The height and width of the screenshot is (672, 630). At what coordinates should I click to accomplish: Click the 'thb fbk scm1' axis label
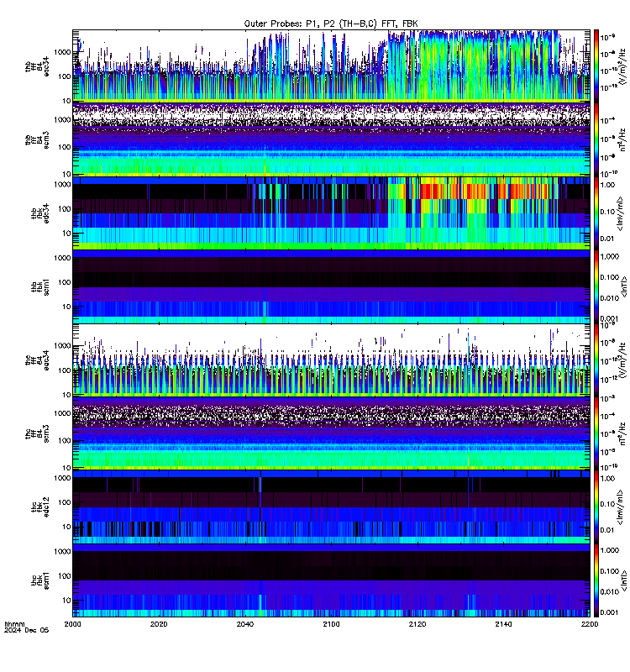click(40, 286)
